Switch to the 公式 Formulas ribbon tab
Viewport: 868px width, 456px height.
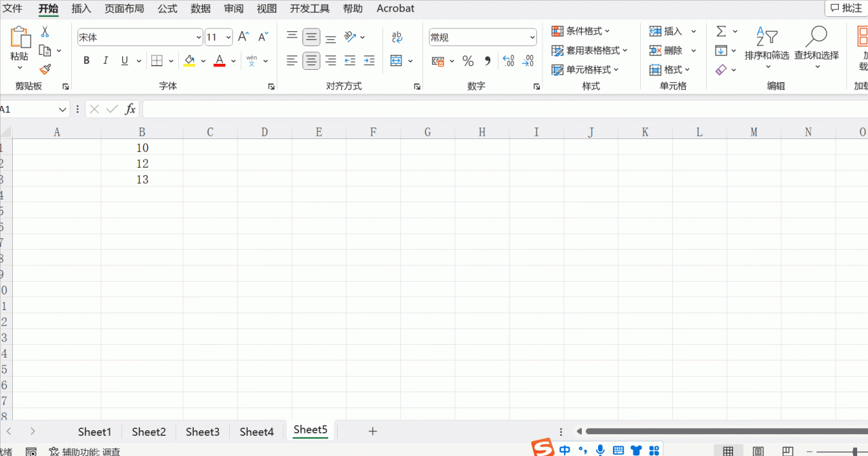[x=167, y=8]
